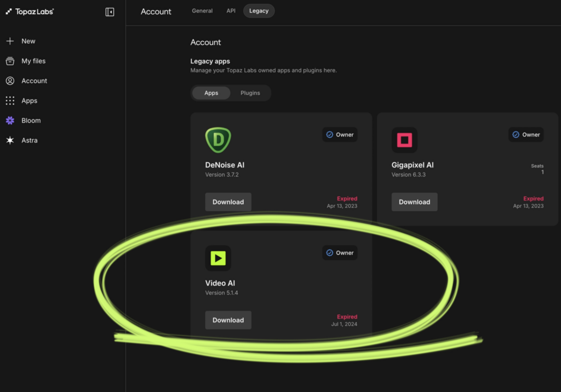Viewport: 561px width, 392px height.
Task: Open Astra from the sidebar
Action: pyautogui.click(x=30, y=140)
